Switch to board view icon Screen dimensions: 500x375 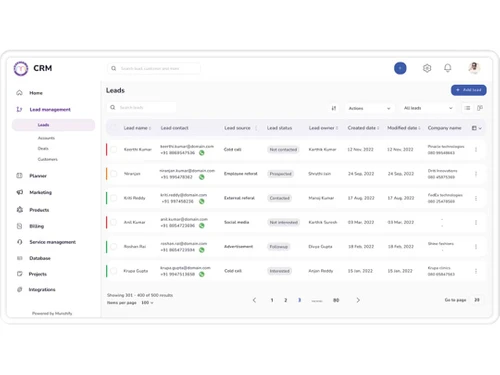tap(480, 108)
